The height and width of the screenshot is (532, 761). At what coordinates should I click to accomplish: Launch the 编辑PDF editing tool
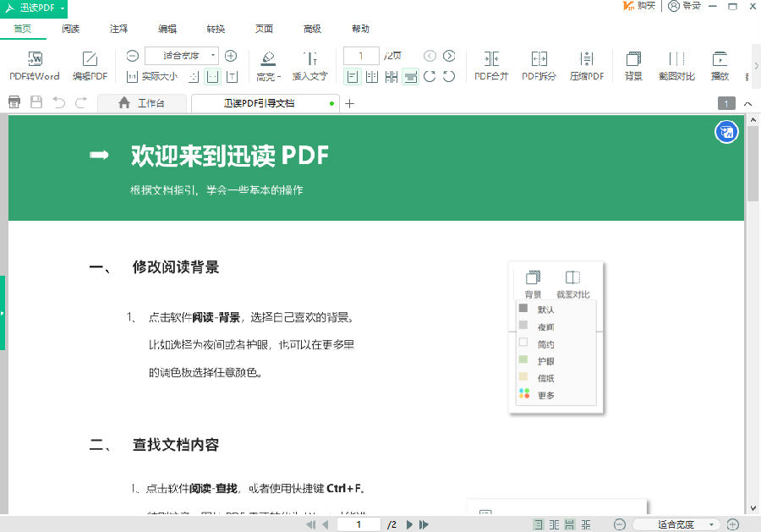point(90,67)
